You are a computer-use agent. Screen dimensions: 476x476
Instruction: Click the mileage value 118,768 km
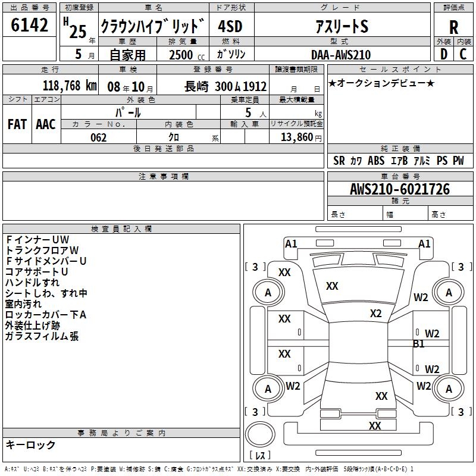[70, 86]
